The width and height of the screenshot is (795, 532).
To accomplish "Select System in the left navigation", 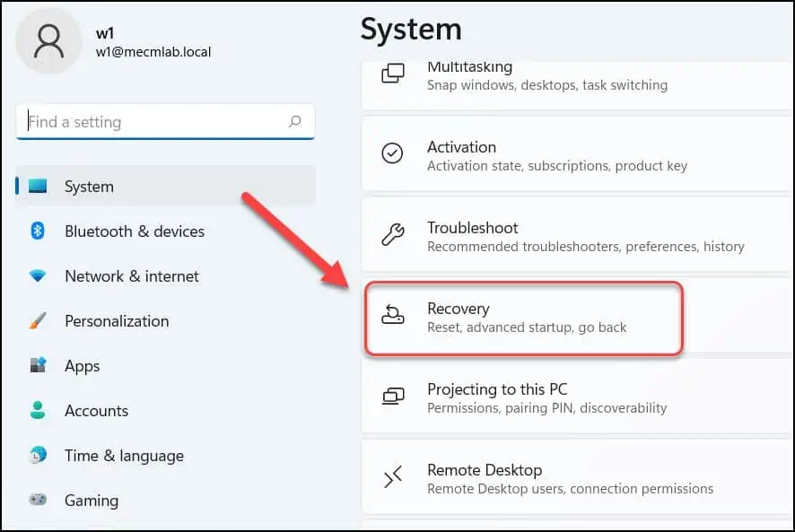I will click(166, 186).
